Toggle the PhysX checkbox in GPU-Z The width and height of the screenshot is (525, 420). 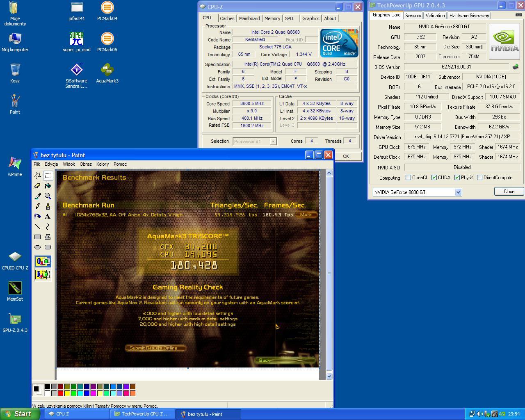pos(457,178)
